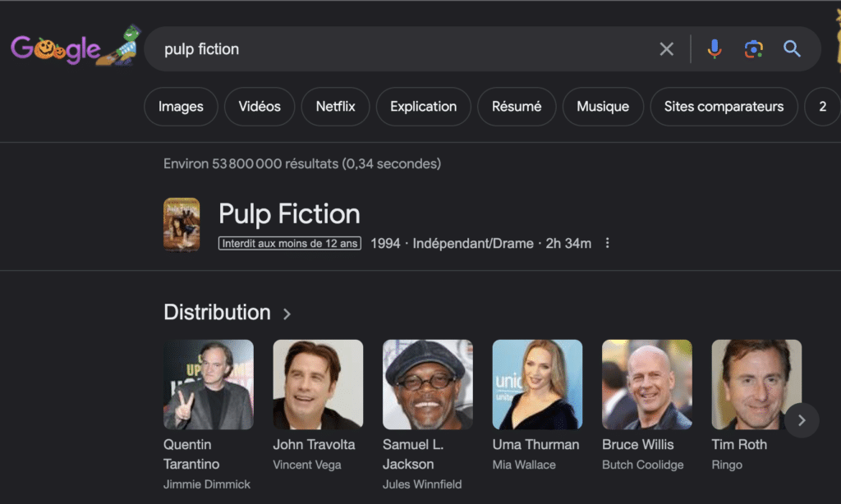Open John Travolta's cast photo
The width and height of the screenshot is (841, 504).
tap(318, 384)
